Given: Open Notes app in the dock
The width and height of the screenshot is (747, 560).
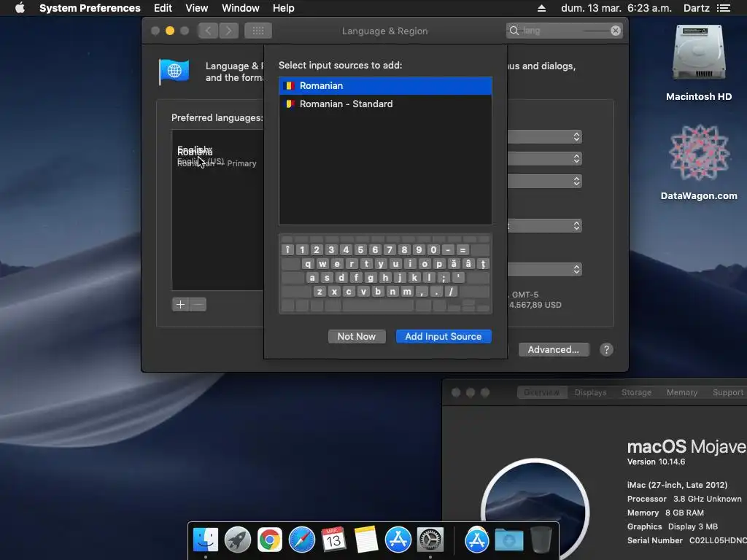Looking at the screenshot, I should (366, 540).
